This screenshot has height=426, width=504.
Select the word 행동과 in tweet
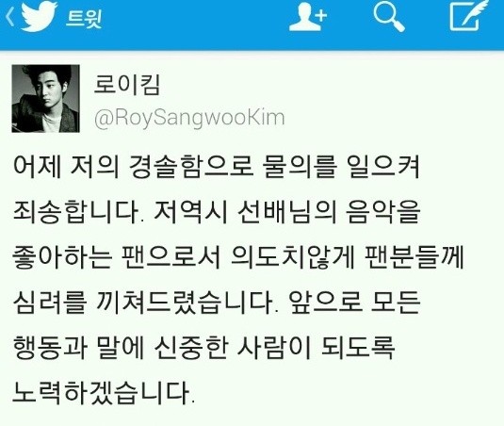(x=50, y=348)
